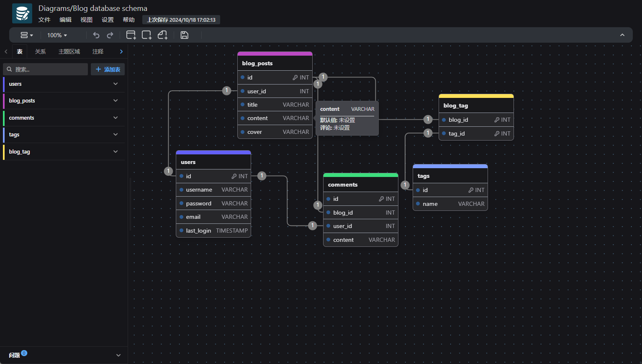
Task: Click the 添加表 button
Action: click(x=108, y=69)
